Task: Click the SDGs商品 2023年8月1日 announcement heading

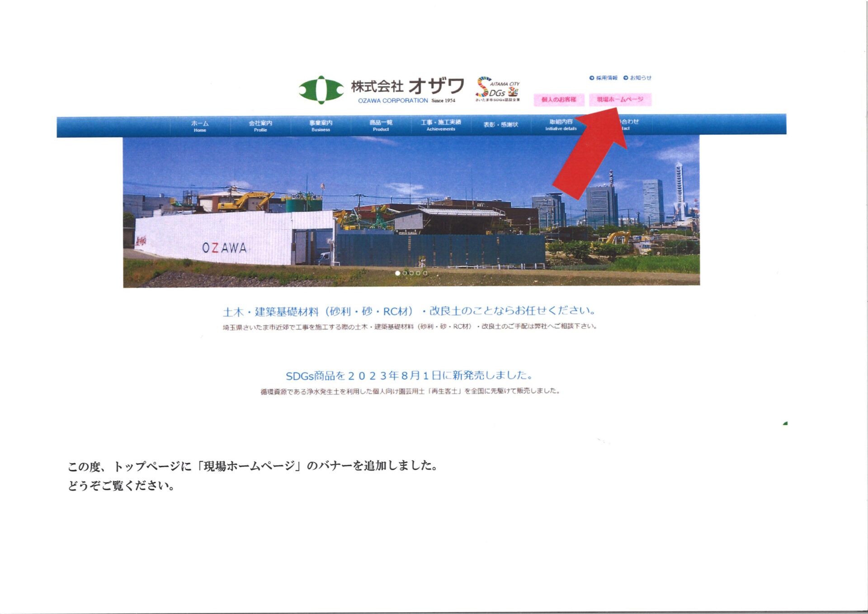Action: pos(410,375)
